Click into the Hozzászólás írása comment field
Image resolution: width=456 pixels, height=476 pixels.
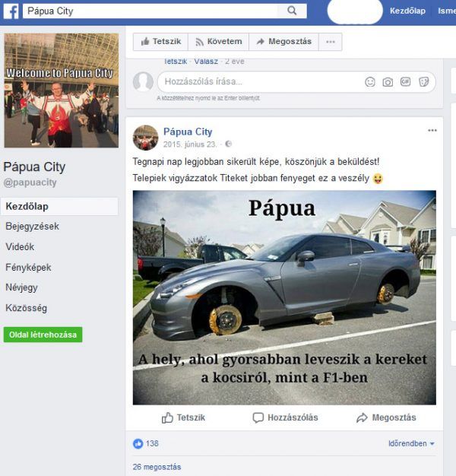point(261,81)
